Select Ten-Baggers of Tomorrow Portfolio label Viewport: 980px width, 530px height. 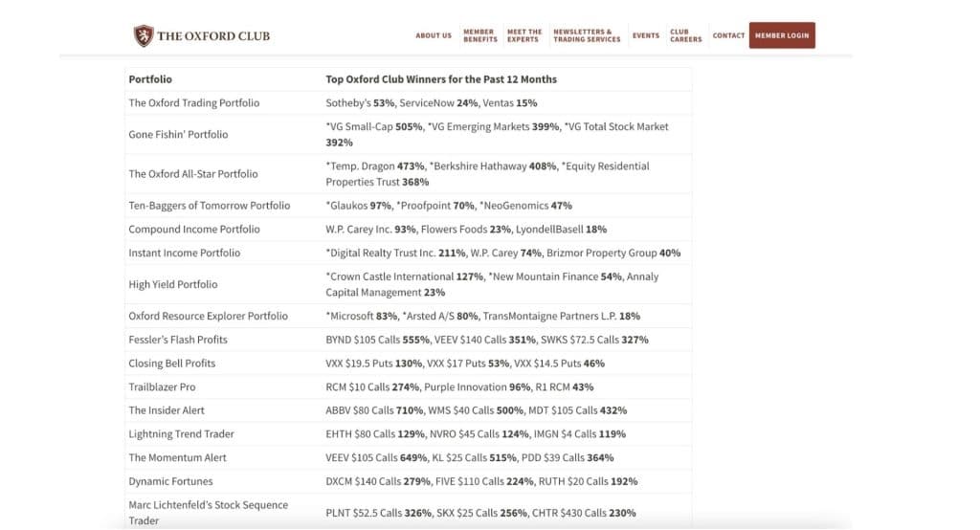point(210,206)
